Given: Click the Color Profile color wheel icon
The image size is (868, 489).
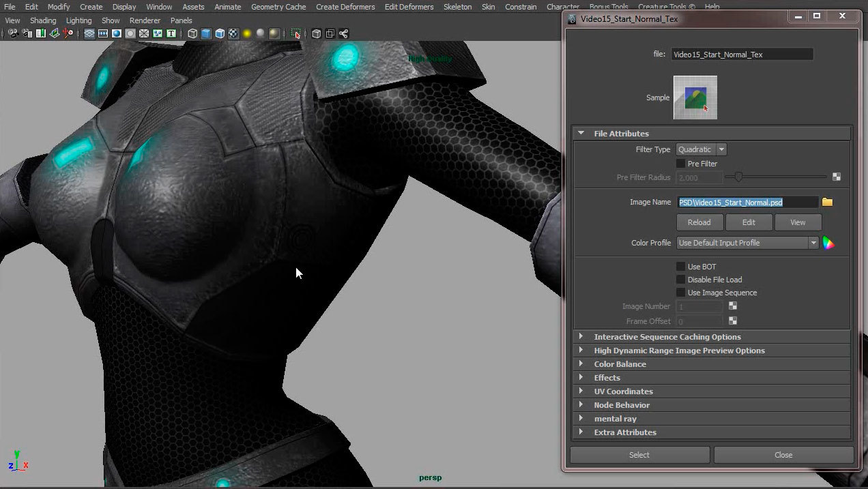Looking at the screenshot, I should (x=828, y=243).
